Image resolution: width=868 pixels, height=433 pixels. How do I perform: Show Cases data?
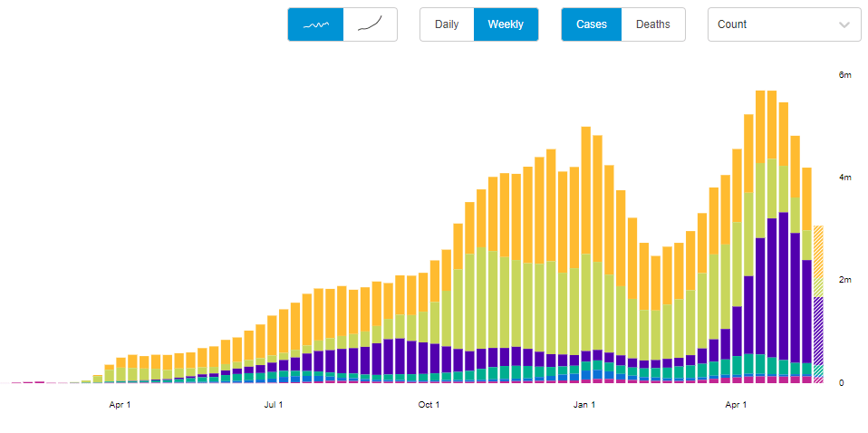point(592,24)
